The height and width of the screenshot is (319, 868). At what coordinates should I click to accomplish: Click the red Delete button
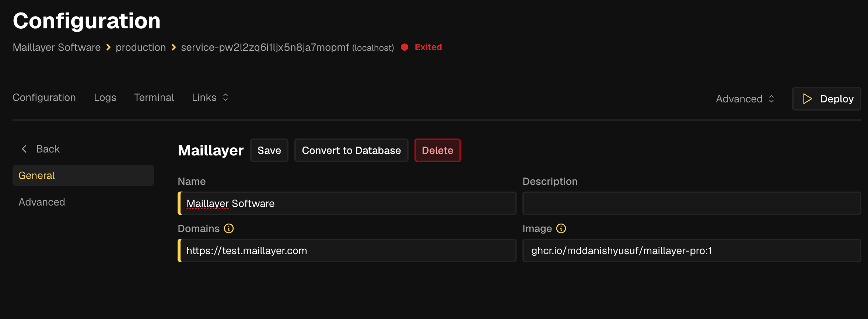[438, 150]
